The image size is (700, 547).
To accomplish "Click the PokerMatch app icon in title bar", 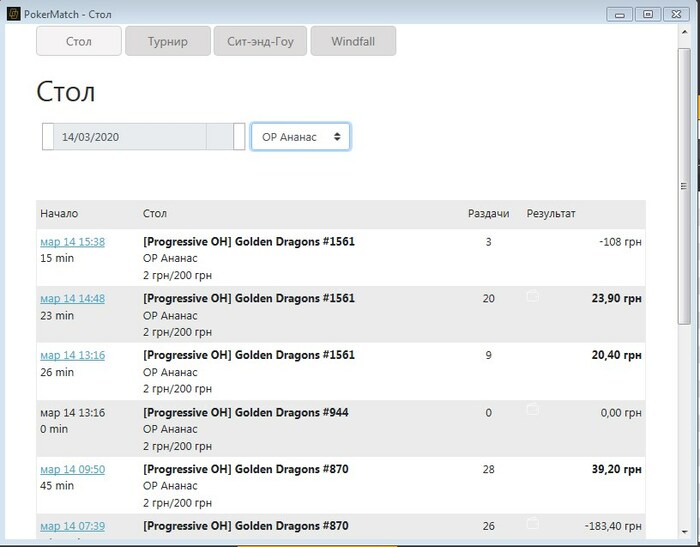I will (13, 14).
